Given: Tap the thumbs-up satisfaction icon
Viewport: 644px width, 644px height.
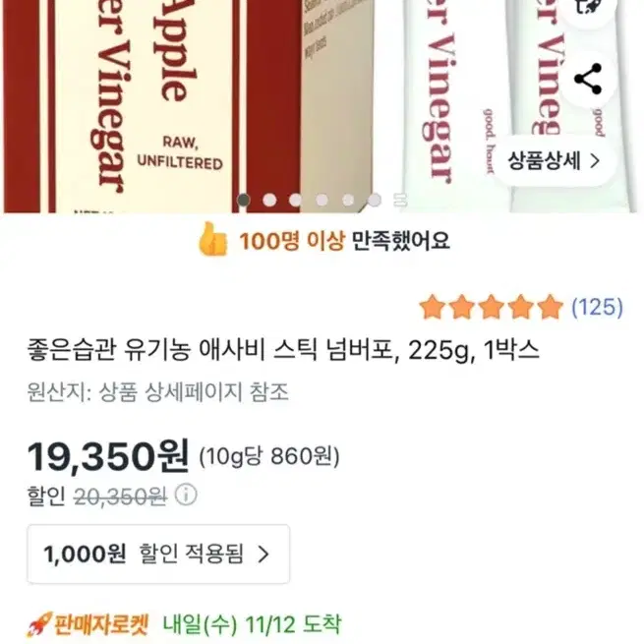Looking at the screenshot, I should click(212, 240).
